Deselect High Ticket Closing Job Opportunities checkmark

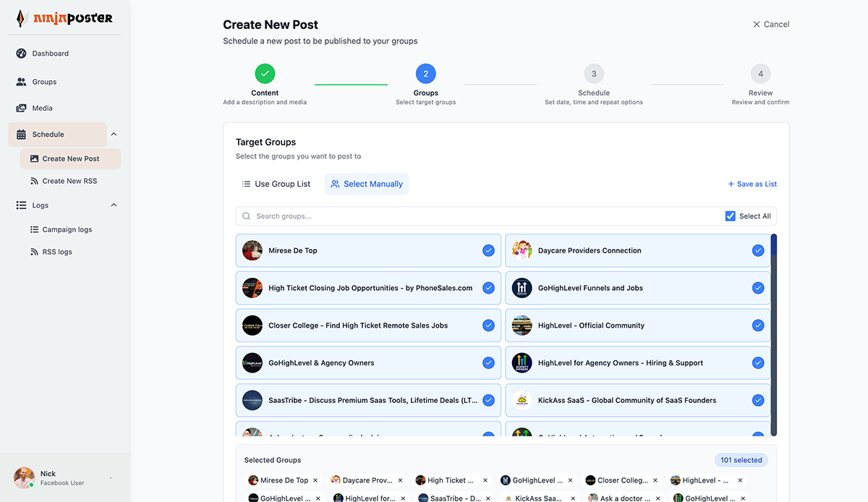488,288
